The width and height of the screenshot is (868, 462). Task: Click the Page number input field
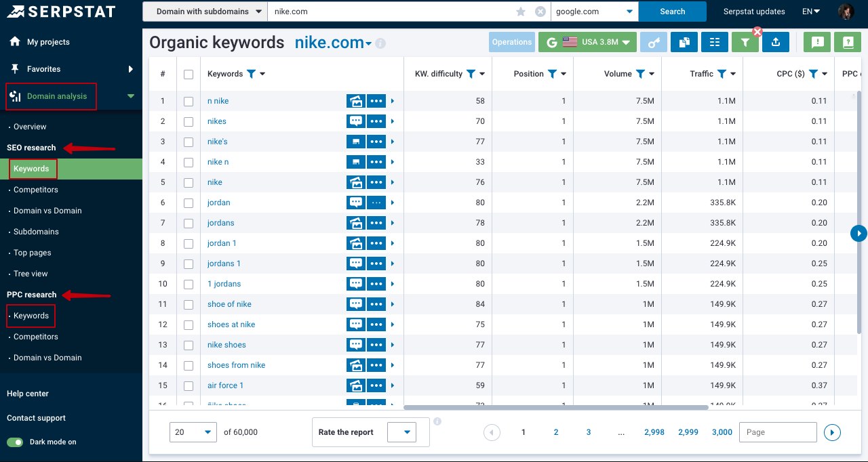click(778, 432)
